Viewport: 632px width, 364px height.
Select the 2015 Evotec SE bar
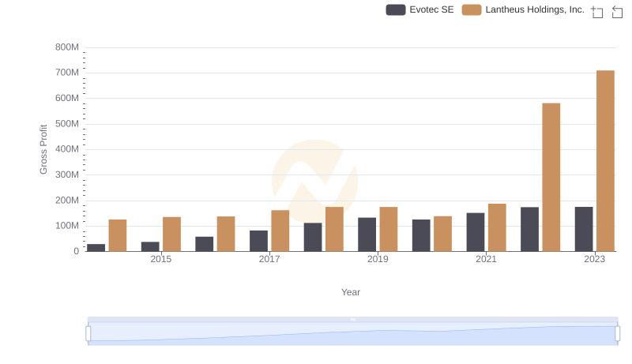(150, 247)
